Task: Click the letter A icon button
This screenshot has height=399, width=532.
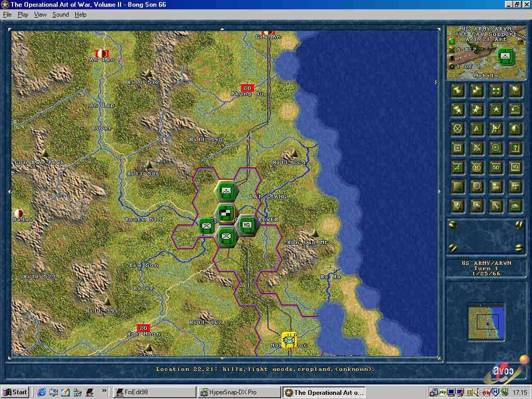Action: coord(477,129)
